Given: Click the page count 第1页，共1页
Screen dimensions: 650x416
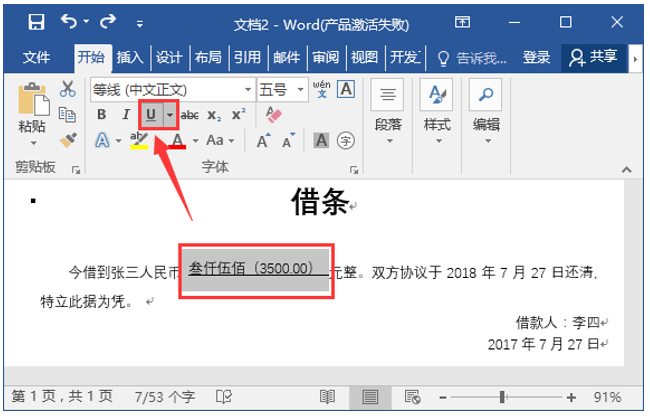Looking at the screenshot, I should tap(62, 397).
